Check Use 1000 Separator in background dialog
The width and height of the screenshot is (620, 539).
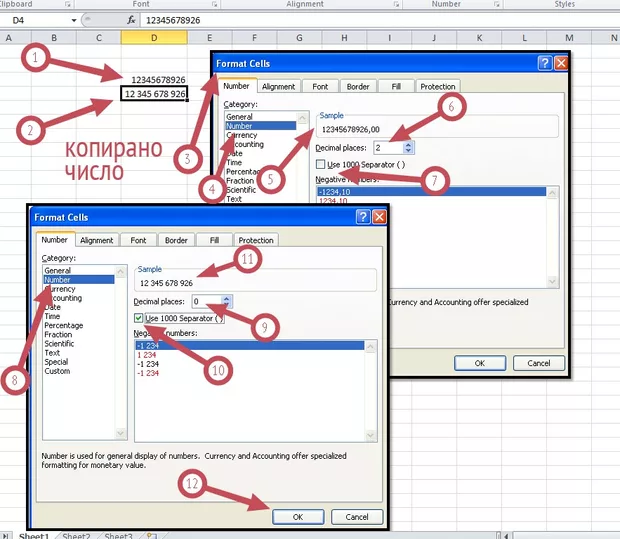[x=320, y=164]
